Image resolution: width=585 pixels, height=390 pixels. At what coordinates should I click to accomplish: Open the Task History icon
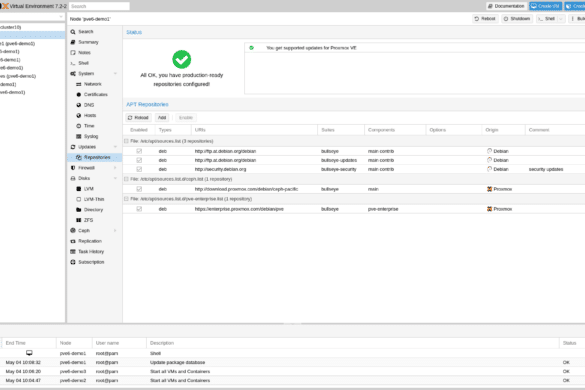(x=73, y=252)
